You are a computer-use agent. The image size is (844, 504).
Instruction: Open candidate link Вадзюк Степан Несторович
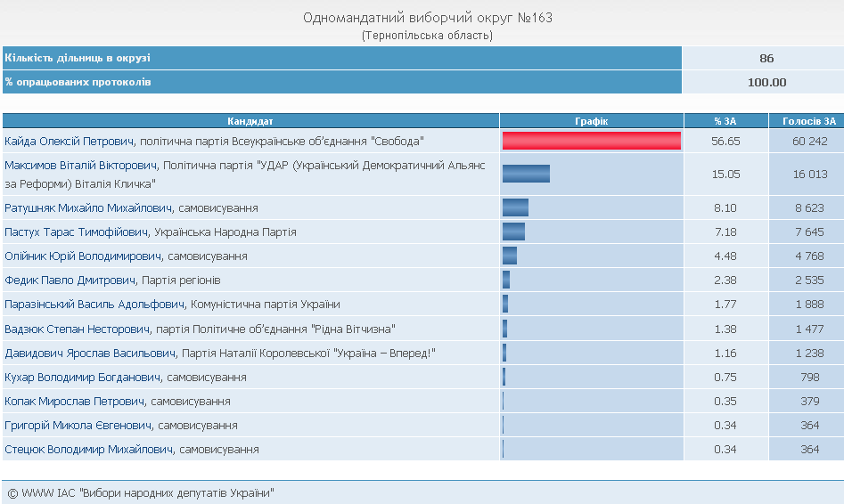pyautogui.click(x=77, y=329)
